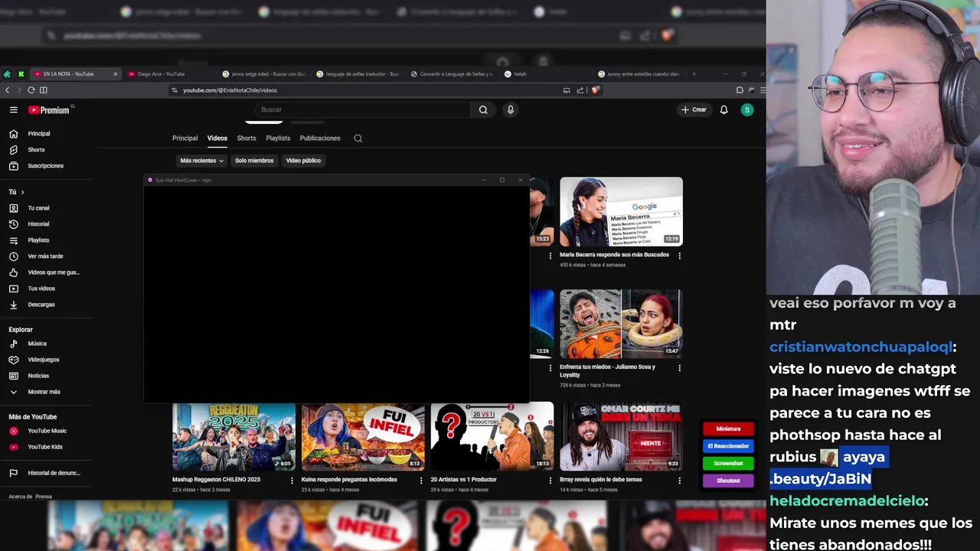The height and width of the screenshot is (551, 980).
Task: Open Kuina responde preguntas incómodas thumbnail
Action: point(363,436)
